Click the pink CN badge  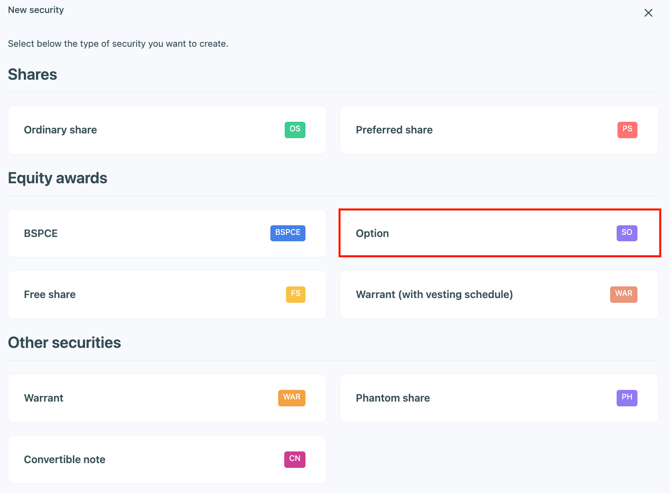pos(294,460)
